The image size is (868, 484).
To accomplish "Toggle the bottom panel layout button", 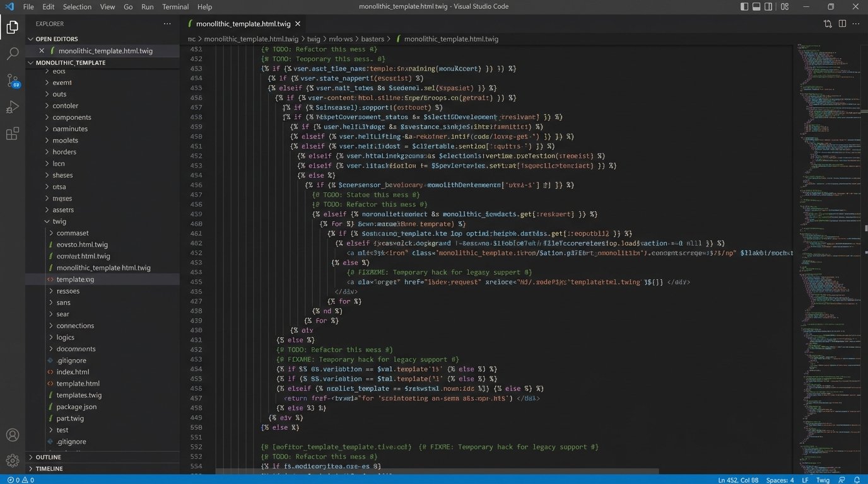I will (x=757, y=6).
